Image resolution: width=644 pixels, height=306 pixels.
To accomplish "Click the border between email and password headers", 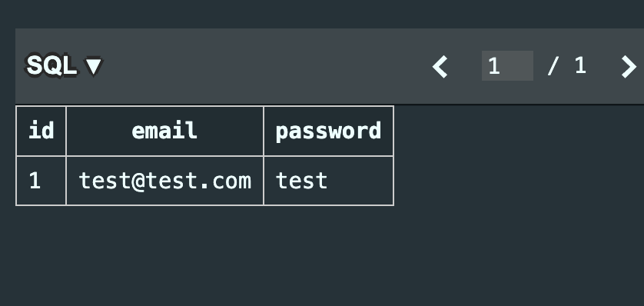I will (x=264, y=131).
